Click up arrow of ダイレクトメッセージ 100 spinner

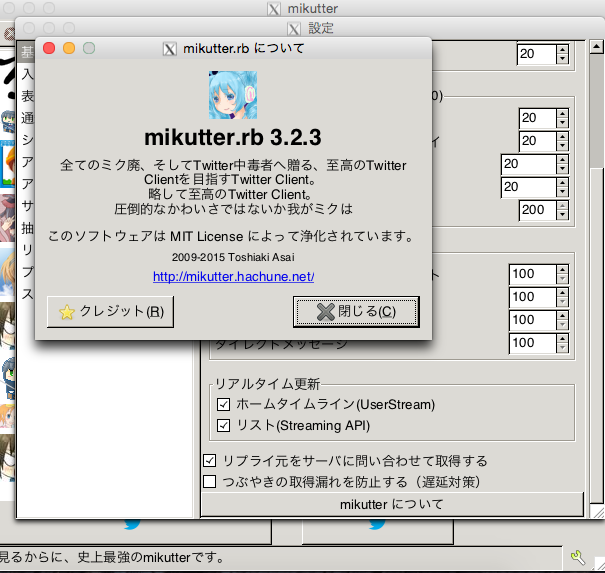563,338
